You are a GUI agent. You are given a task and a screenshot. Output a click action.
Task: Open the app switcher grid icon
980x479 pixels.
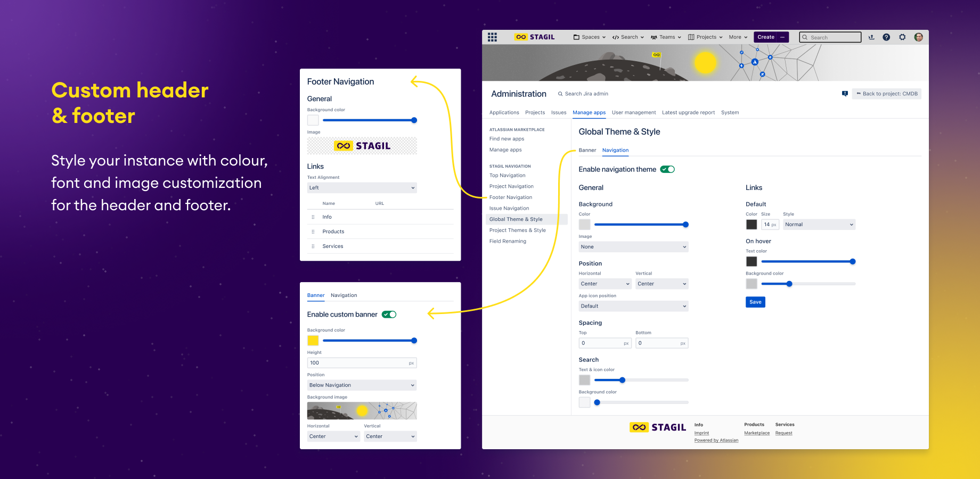492,37
